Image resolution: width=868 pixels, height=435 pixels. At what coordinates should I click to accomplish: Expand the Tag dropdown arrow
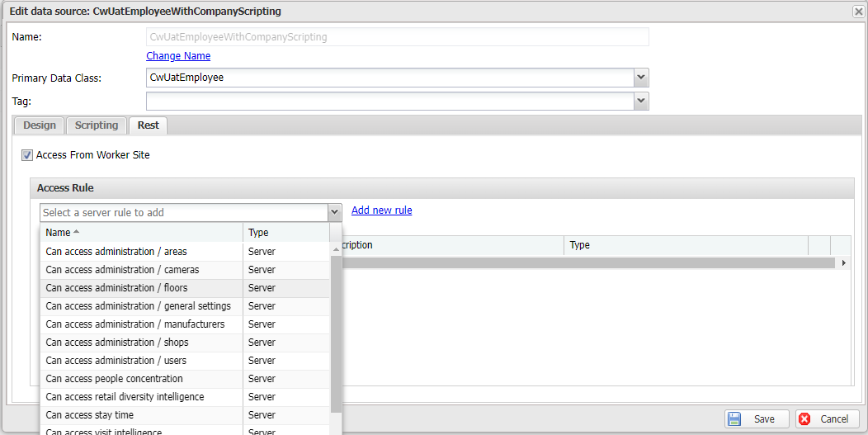tap(641, 101)
